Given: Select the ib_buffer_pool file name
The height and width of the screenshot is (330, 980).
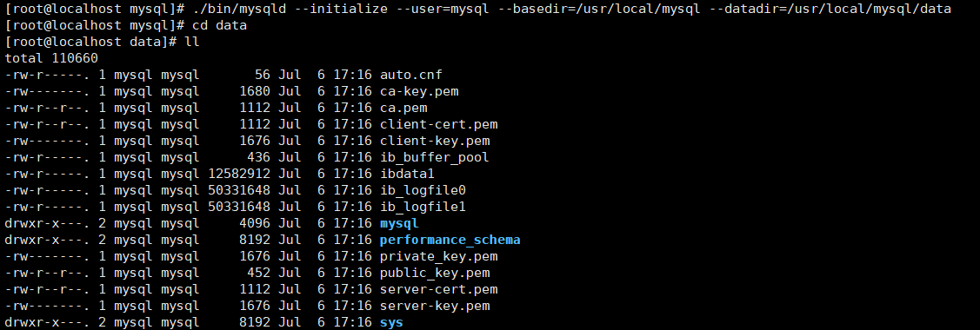Looking at the screenshot, I should 435,157.
